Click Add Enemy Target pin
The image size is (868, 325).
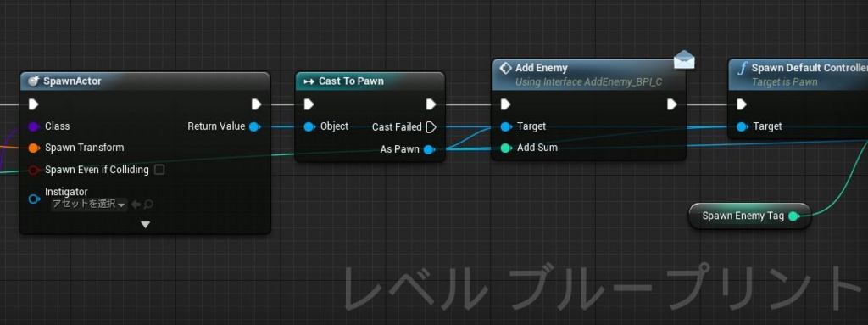click(x=506, y=127)
